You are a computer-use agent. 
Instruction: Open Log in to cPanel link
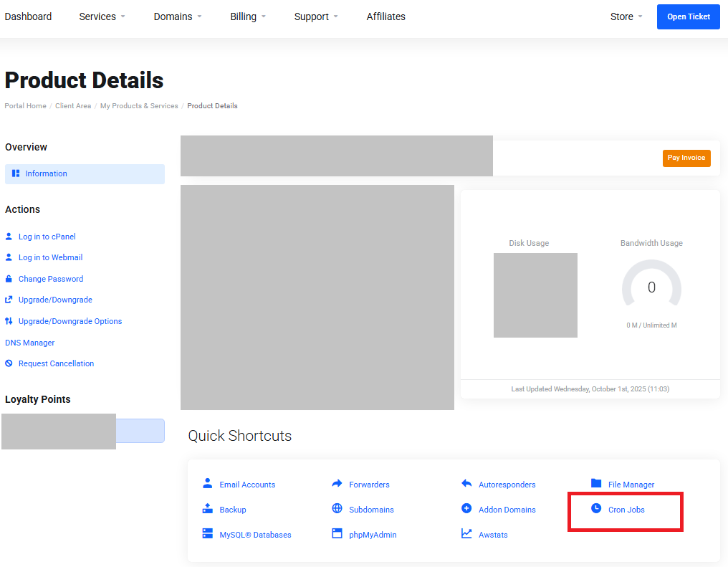(47, 237)
